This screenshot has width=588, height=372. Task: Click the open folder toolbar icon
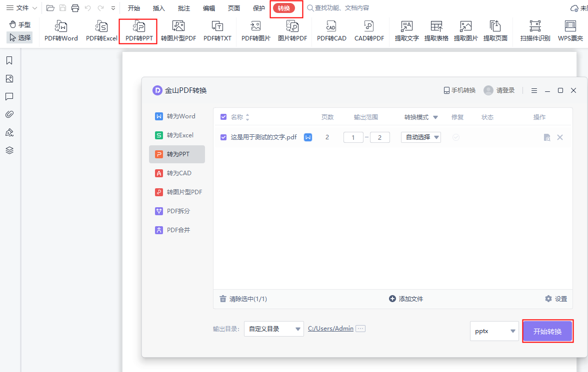tap(50, 8)
